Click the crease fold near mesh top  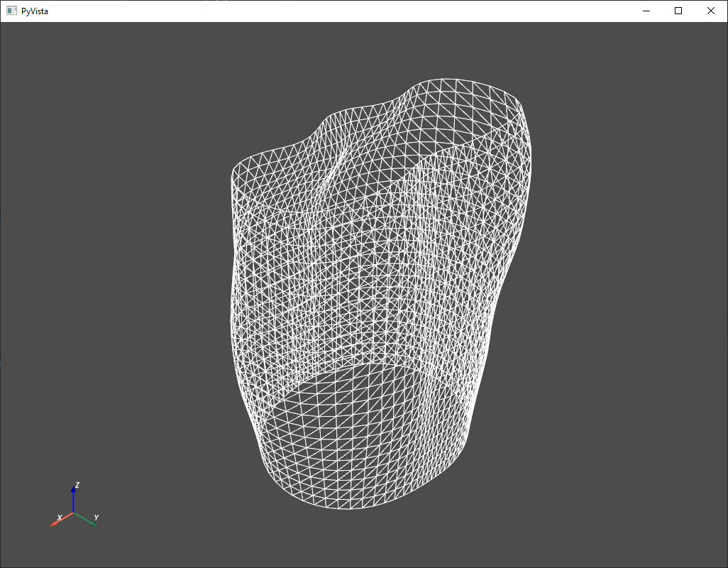pos(339,160)
